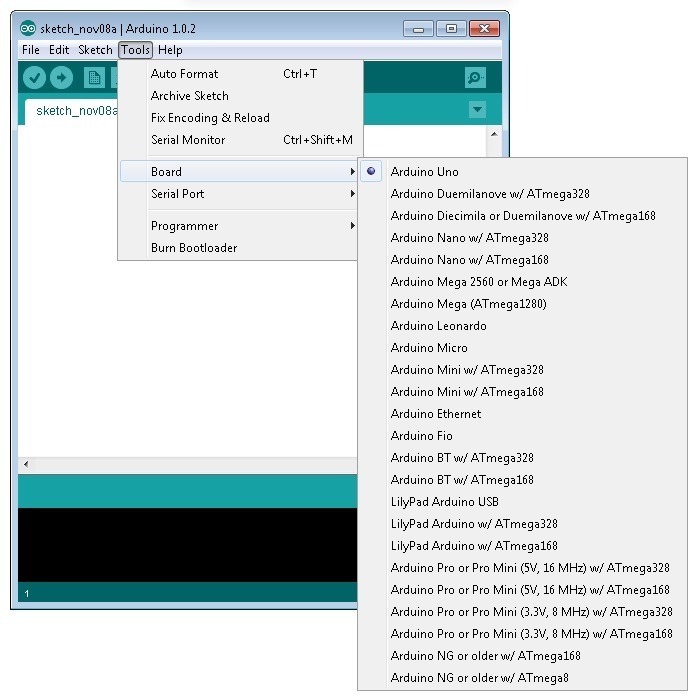Select Fix Encoding & Reload
698x698 pixels.
tap(239, 118)
